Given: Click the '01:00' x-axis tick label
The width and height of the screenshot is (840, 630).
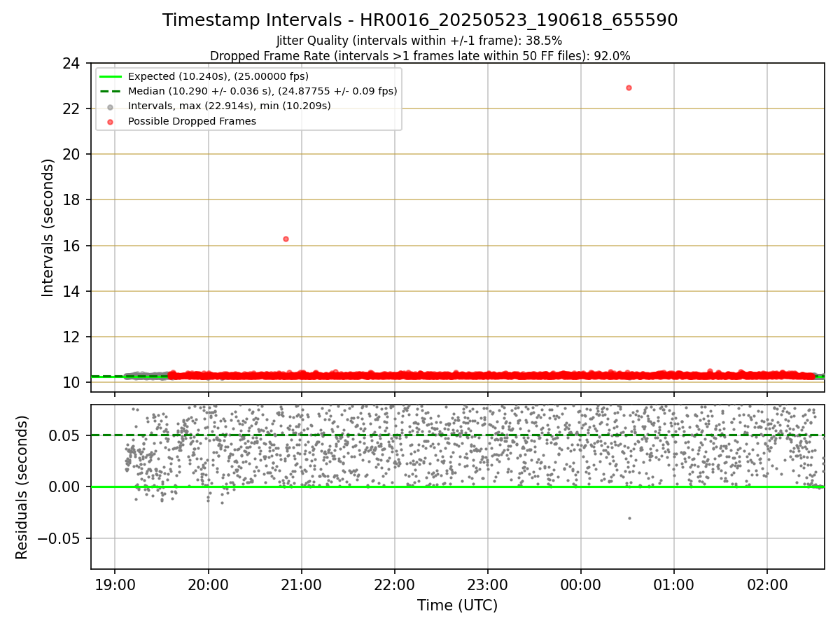Looking at the screenshot, I should tap(673, 584).
